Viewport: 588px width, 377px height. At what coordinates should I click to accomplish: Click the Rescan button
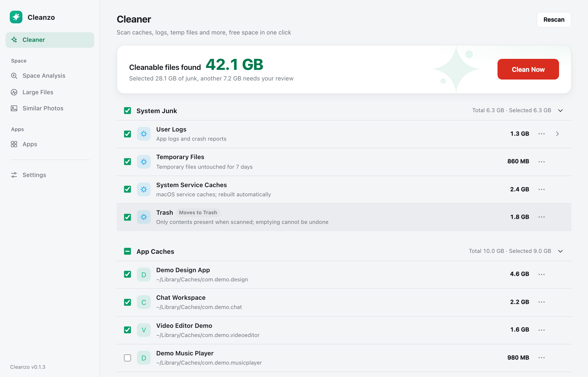click(554, 20)
